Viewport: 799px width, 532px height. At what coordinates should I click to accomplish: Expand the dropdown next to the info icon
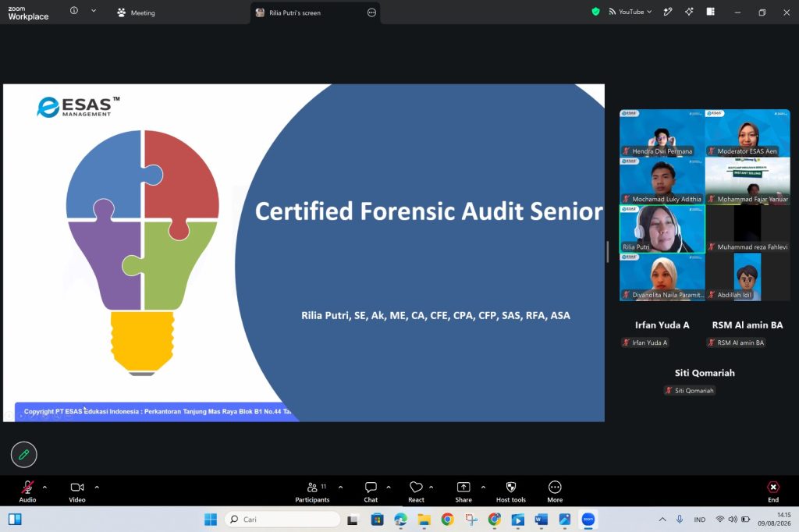coord(94,11)
